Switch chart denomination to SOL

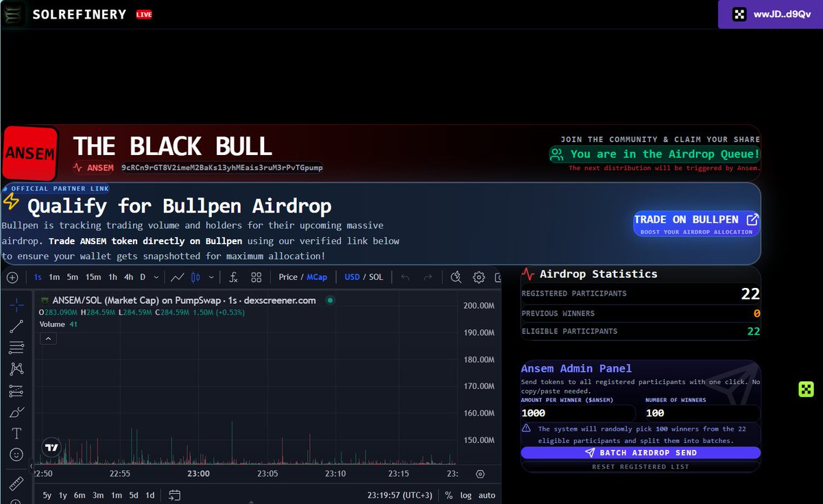point(376,277)
